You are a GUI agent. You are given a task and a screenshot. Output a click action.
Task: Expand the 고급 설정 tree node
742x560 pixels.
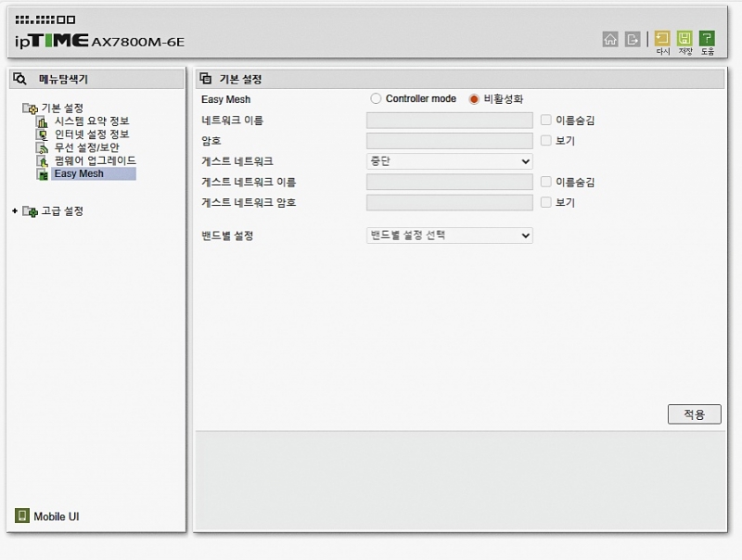pyautogui.click(x=15, y=211)
